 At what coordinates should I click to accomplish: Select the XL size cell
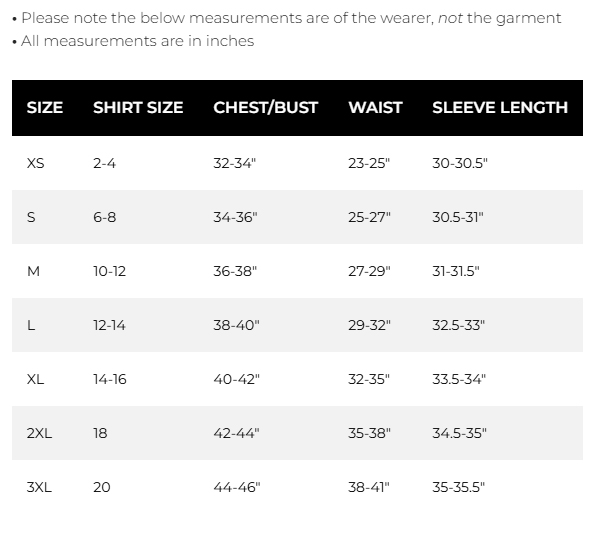pos(36,379)
